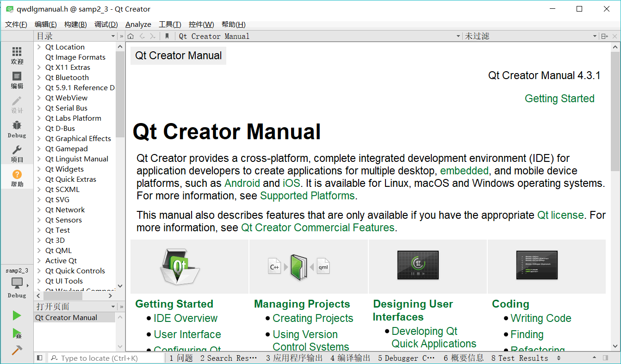Open the 未过滤 filter dropdown

coord(531,36)
